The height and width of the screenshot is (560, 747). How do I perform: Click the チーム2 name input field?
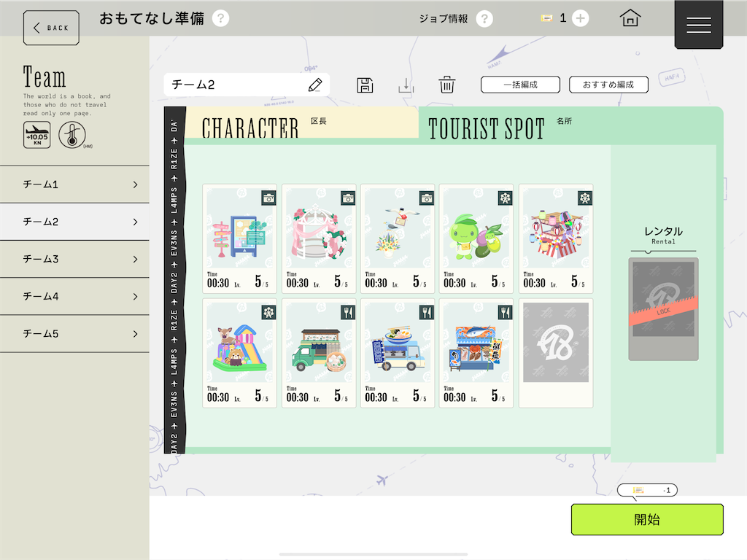[x=247, y=85]
